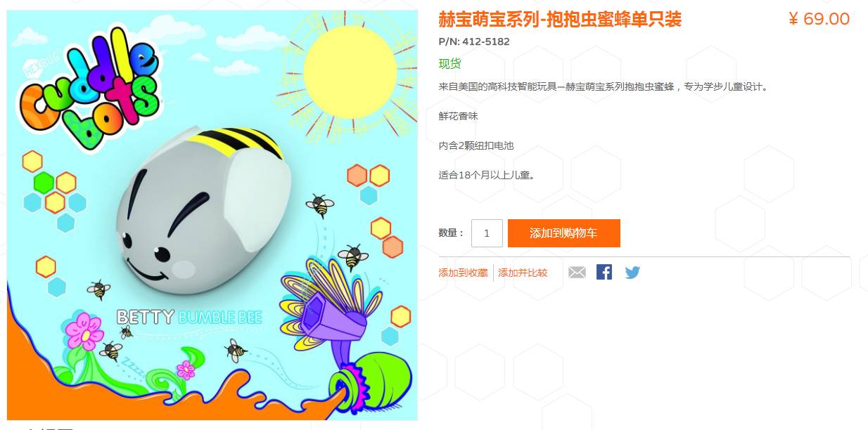Viewport: 868px width, 430px height.
Task: Click the 添加到购物车 add-to-cart button
Action: 563,233
